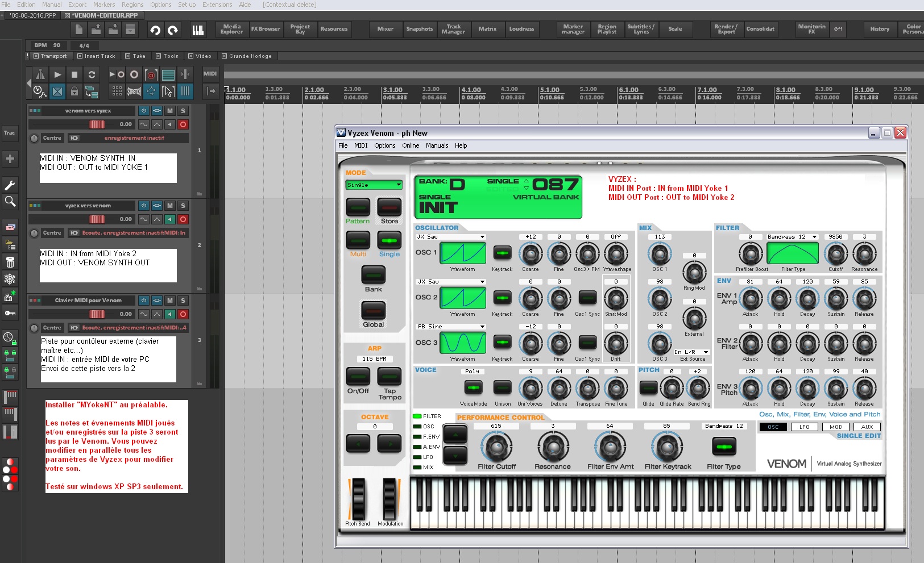This screenshot has width=924, height=563.
Task: Click the undo arrow in toolbar
Action: 155,30
